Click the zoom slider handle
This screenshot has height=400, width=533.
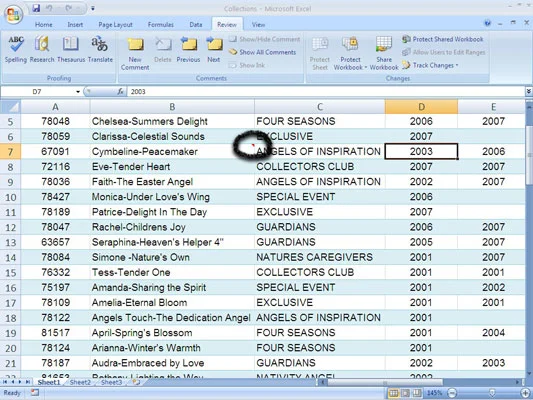tap(492, 393)
